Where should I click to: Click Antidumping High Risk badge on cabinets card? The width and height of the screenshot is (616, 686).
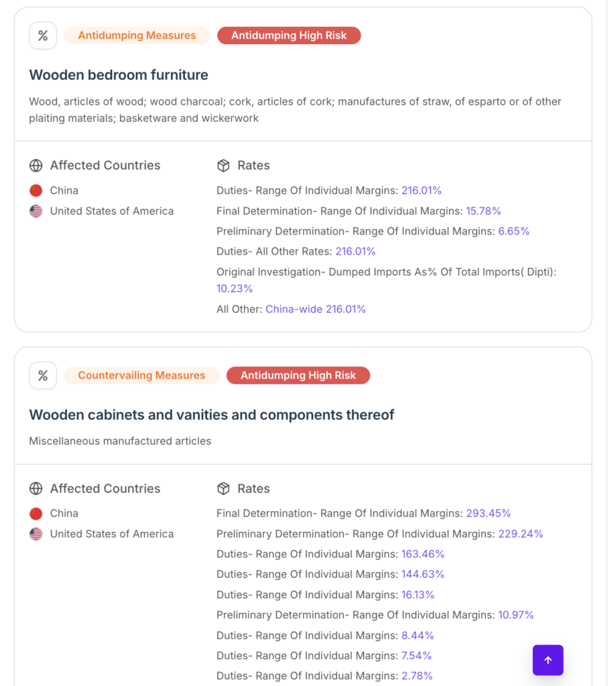click(298, 375)
